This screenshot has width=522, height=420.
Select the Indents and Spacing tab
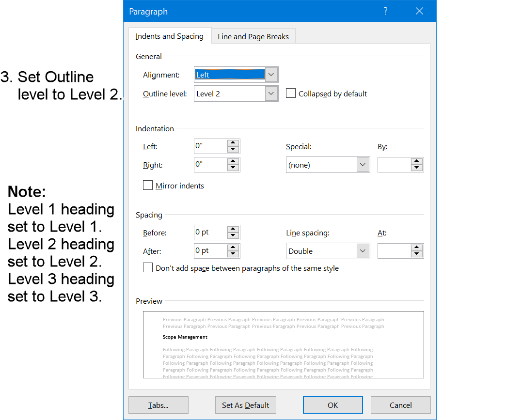170,36
